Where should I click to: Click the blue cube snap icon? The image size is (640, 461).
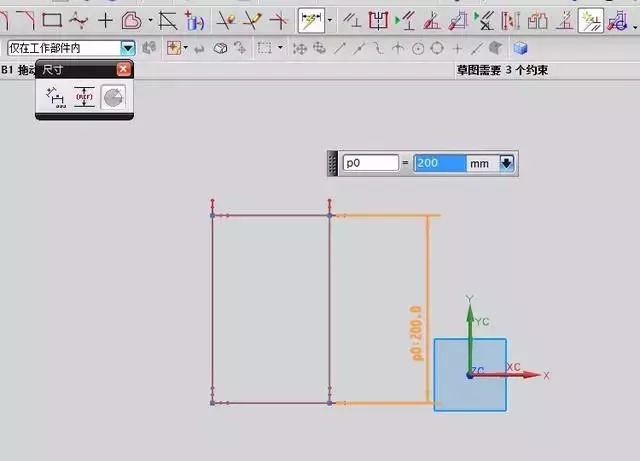tap(519, 48)
